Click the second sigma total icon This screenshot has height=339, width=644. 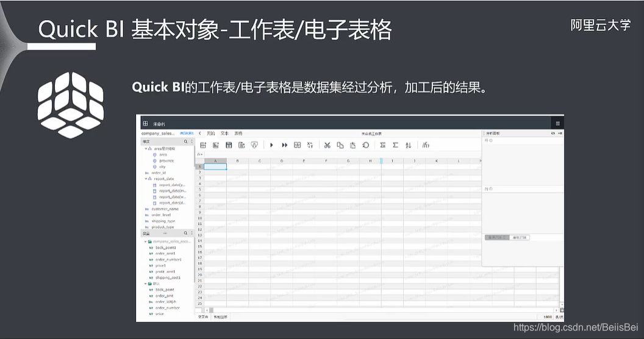click(x=396, y=145)
